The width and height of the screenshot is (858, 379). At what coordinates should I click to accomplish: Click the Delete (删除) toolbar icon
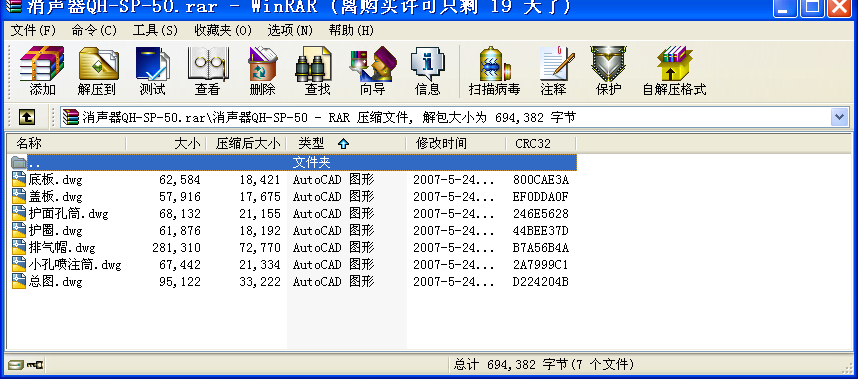263,71
